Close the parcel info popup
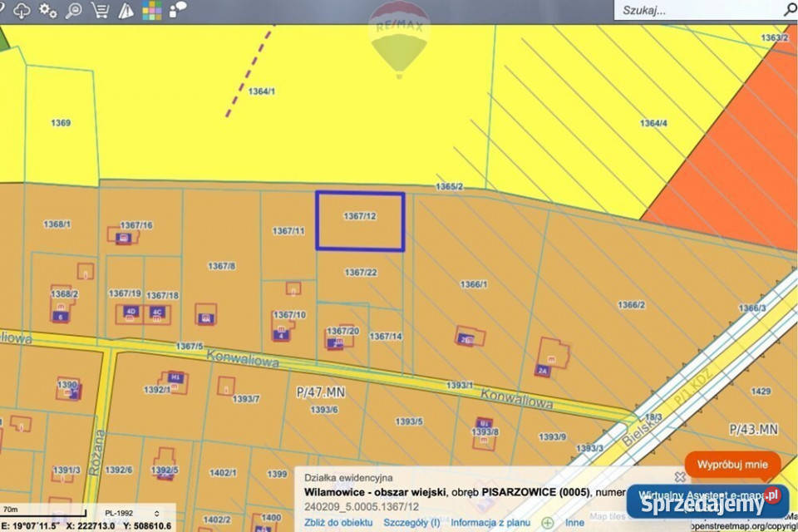The image size is (798, 532). click(x=679, y=477)
